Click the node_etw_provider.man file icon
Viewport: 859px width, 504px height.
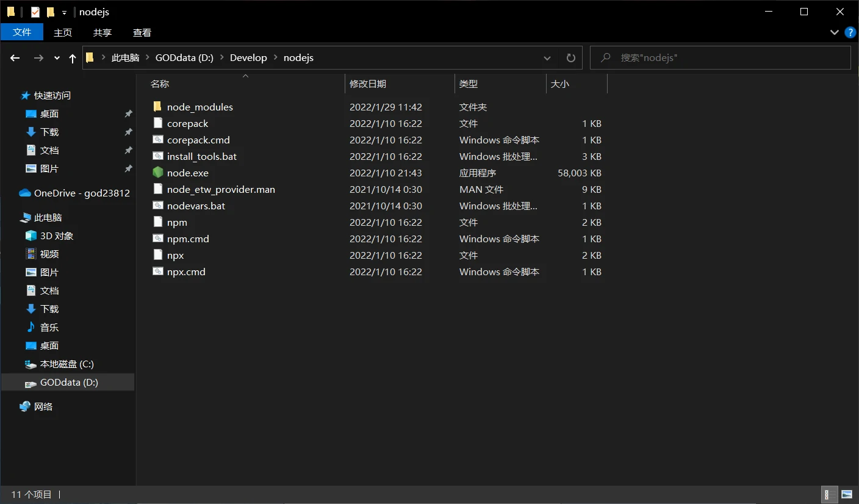tap(157, 189)
